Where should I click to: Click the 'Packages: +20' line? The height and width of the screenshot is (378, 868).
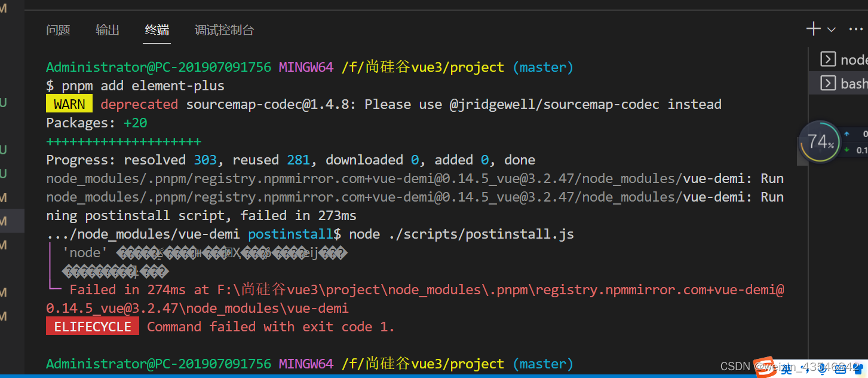pos(97,123)
